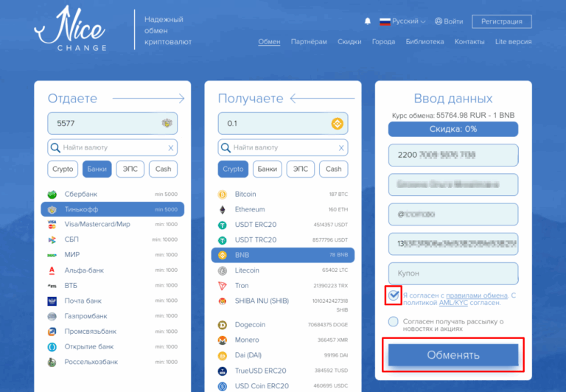Viewport: 566px width, 392px height.
Task: Open the Контакты menu item
Action: pyautogui.click(x=469, y=41)
